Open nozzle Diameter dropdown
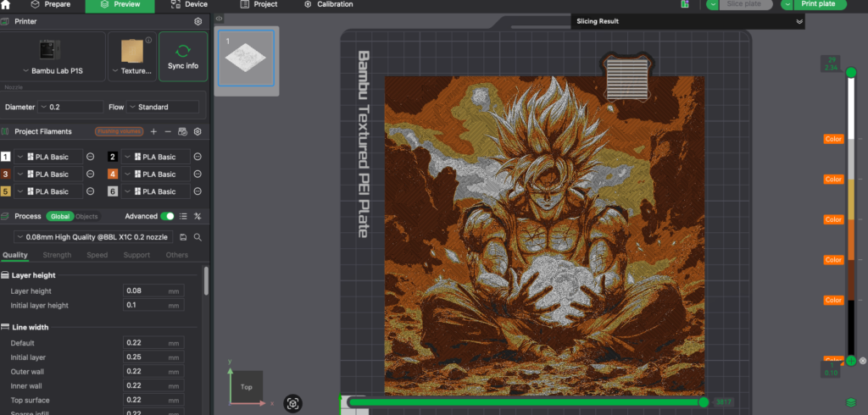The width and height of the screenshot is (868, 415). 71,108
